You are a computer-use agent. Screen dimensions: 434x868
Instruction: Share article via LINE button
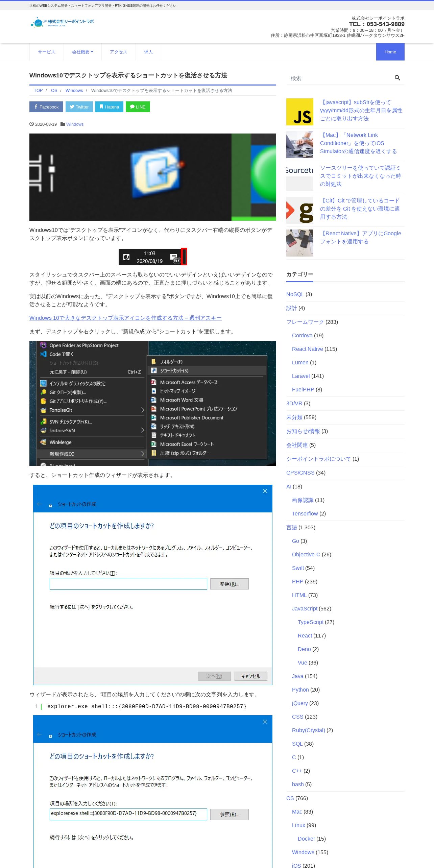(x=138, y=107)
